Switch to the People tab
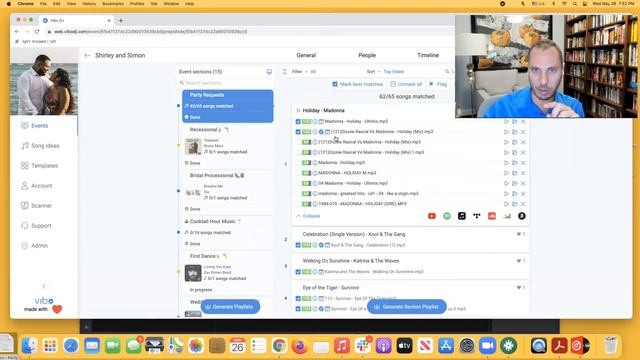Screen dimensions: 640x360 coord(367,56)
